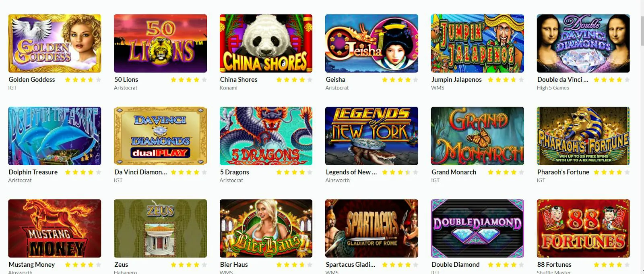Open the Mustang Money game thumbnail

tap(55, 228)
